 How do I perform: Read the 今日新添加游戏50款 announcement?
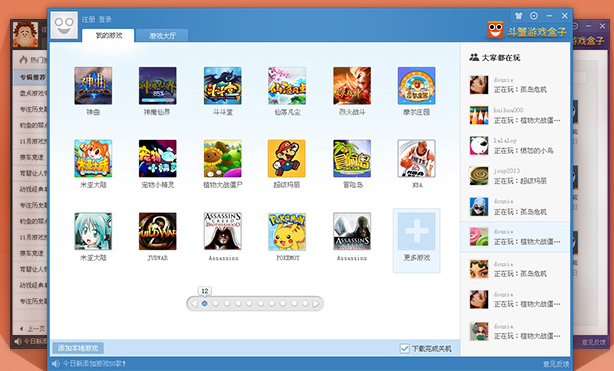94,364
